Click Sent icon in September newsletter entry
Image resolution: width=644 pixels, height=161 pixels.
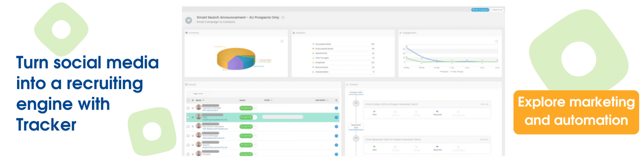374,147
